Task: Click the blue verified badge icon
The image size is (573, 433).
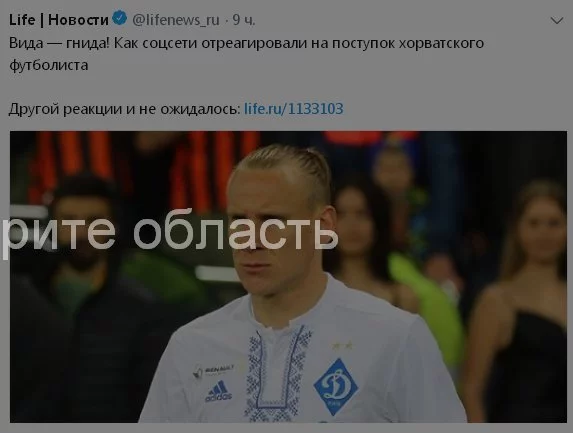Action: (x=119, y=18)
